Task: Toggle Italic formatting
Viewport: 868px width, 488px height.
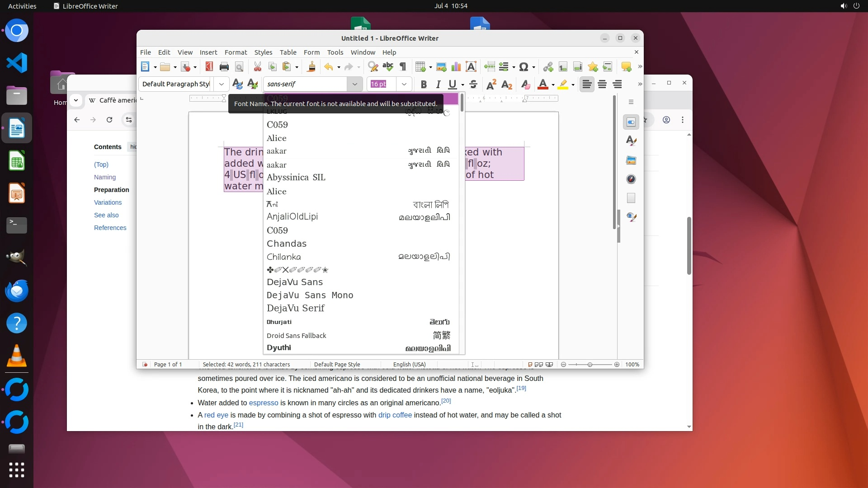Action: coord(438,84)
